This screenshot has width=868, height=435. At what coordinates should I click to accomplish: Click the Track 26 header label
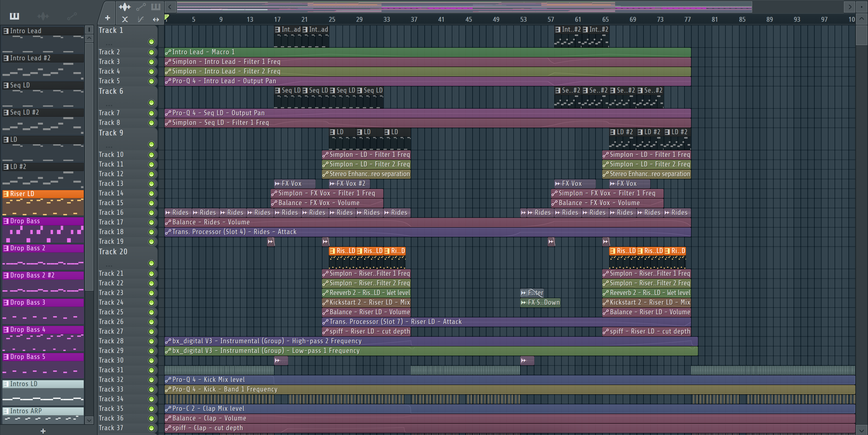111,322
